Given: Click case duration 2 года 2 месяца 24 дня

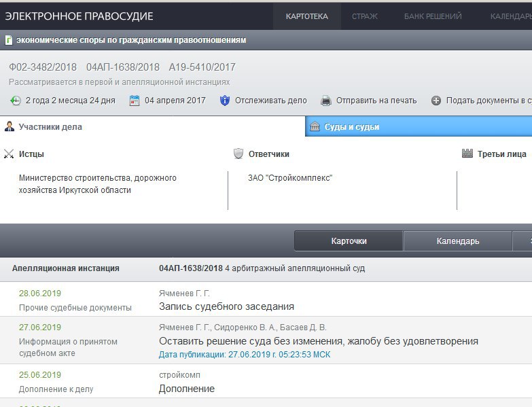Looking at the screenshot, I should [71, 101].
